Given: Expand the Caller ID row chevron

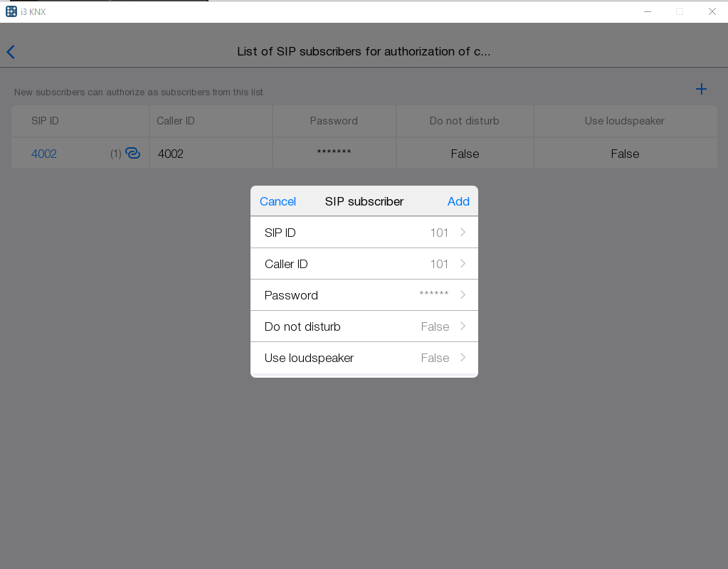Looking at the screenshot, I should tap(463, 264).
